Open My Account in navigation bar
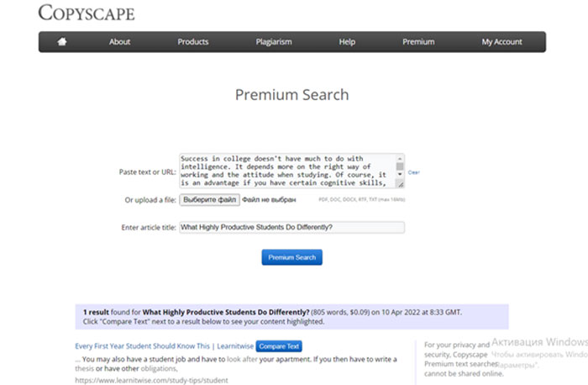This screenshot has height=385, width=588. (x=501, y=42)
